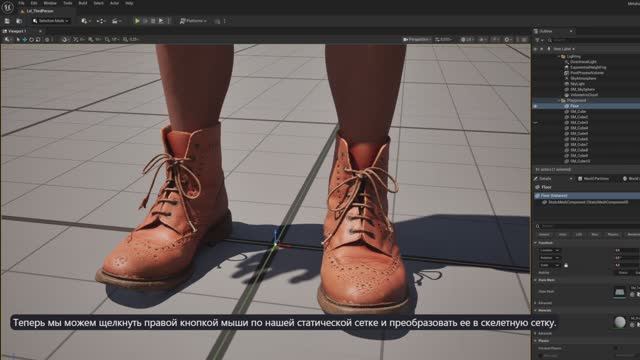
Task: Open the Perspective view mode dropdown
Action: [417, 40]
